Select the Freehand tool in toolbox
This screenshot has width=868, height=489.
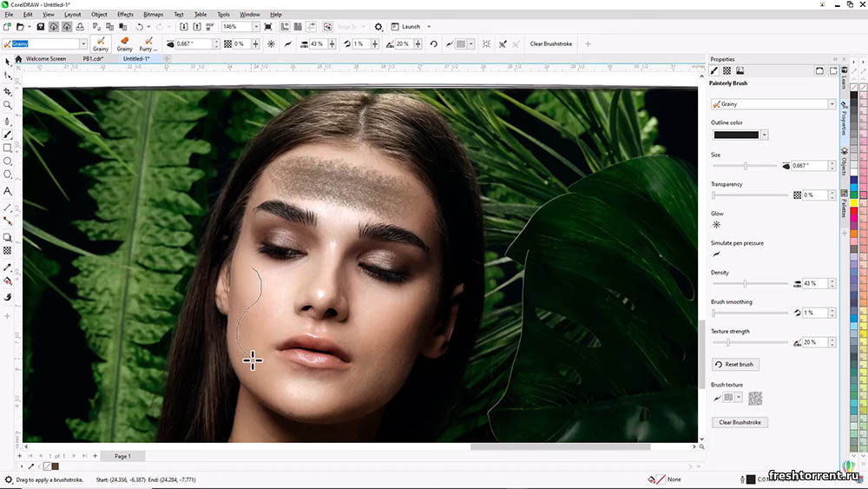[7, 121]
